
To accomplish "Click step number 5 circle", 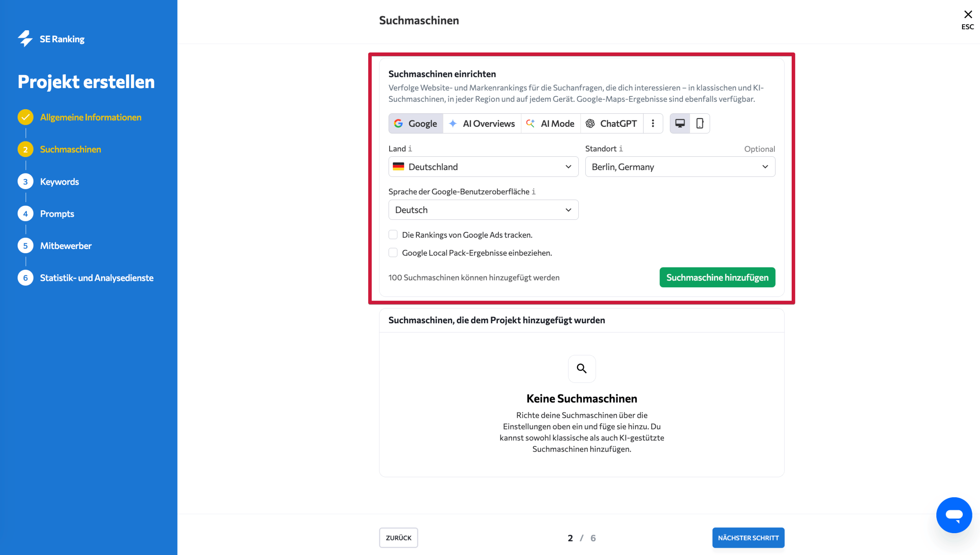I will coord(25,246).
